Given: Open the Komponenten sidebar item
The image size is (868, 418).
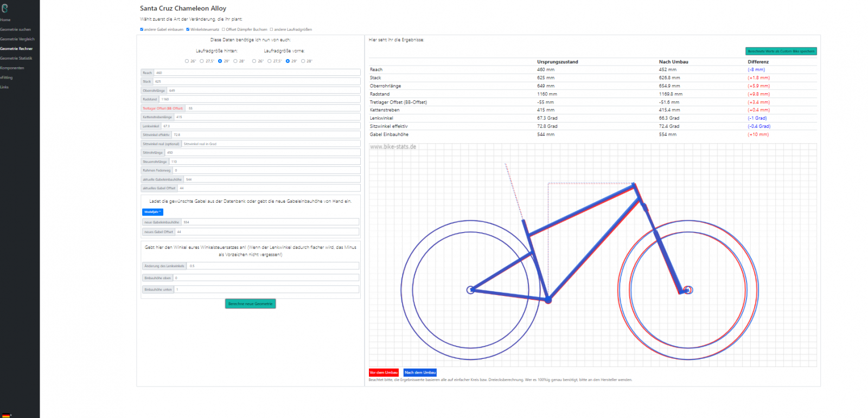Looking at the screenshot, I should coord(12,68).
